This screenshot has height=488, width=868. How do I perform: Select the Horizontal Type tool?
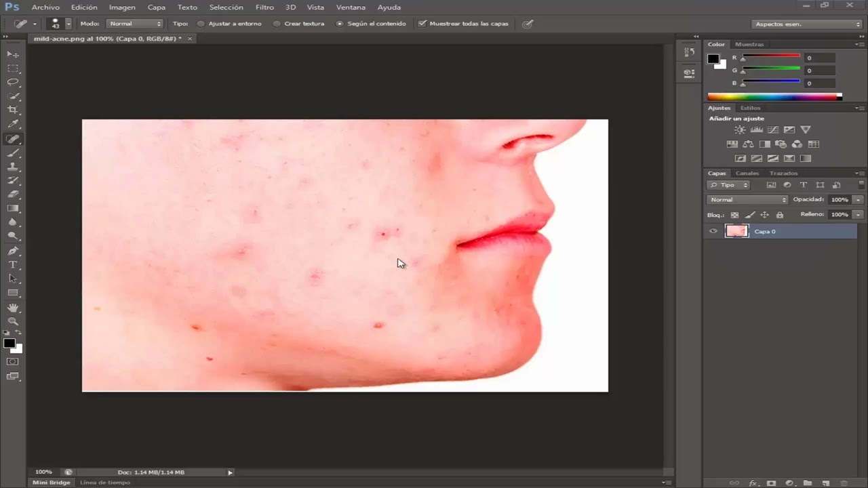[x=13, y=265]
